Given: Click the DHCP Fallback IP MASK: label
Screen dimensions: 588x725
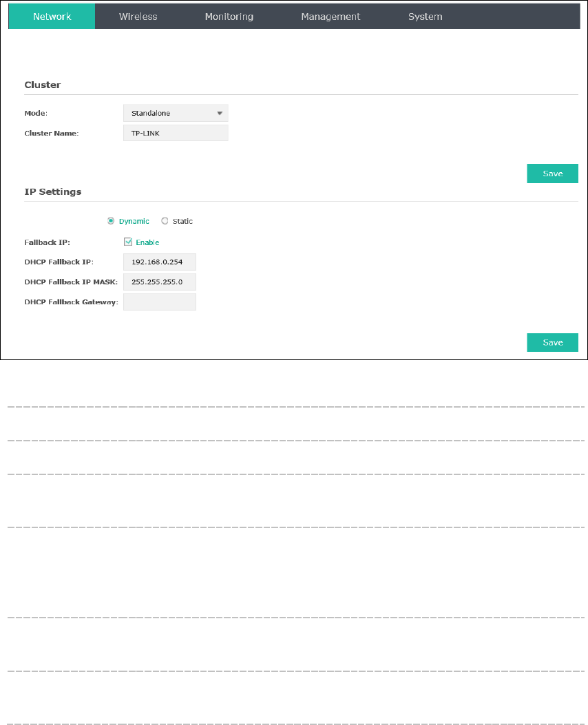Looking at the screenshot, I should (71, 282).
